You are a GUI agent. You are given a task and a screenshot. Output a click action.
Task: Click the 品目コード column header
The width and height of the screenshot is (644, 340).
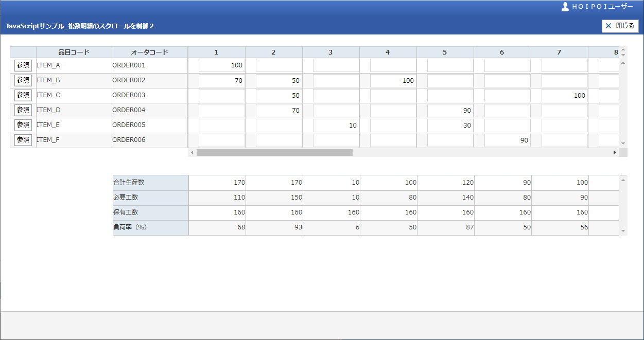pos(74,52)
